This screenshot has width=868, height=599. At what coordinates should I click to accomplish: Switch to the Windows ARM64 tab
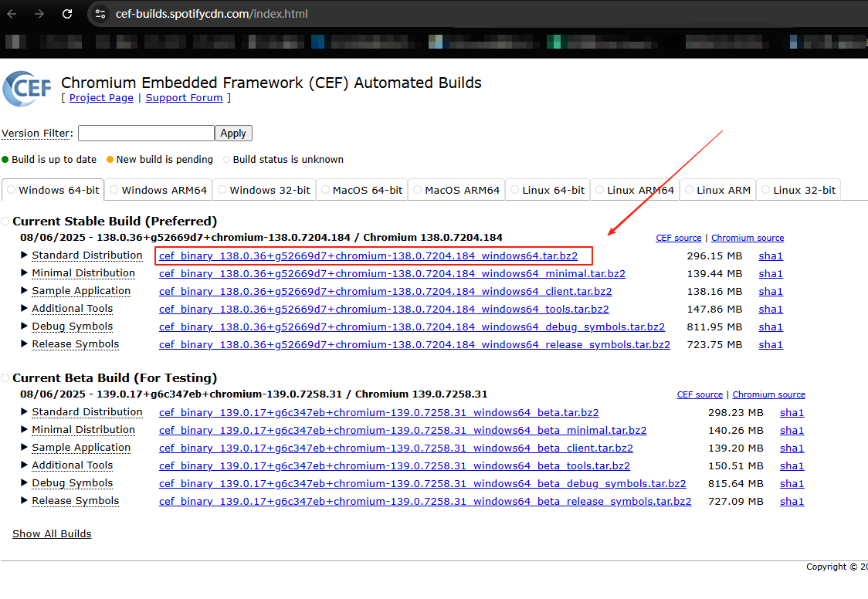pyautogui.click(x=158, y=190)
